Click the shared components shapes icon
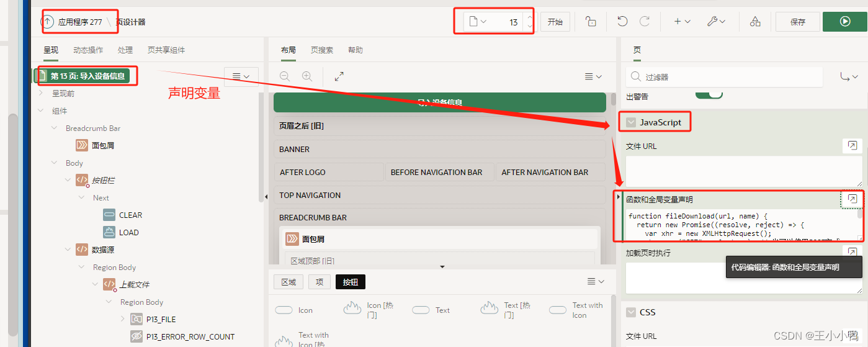 pos(755,22)
